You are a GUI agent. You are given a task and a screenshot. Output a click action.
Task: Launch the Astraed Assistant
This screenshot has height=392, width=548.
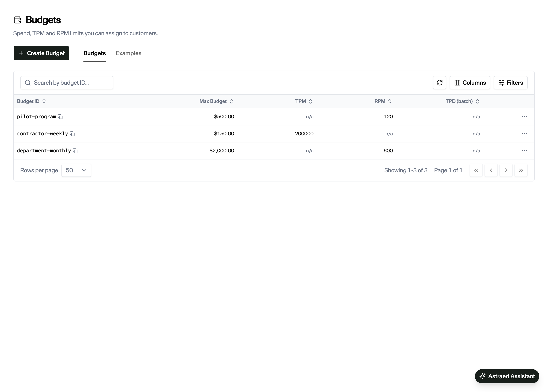point(507,376)
